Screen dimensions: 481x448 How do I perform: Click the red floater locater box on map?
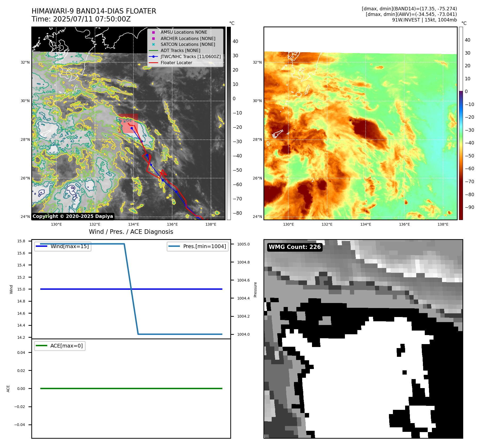[128, 124]
